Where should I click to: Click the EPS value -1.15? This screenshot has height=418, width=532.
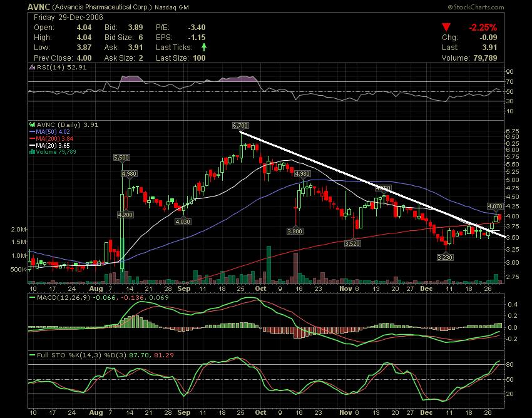[197, 38]
